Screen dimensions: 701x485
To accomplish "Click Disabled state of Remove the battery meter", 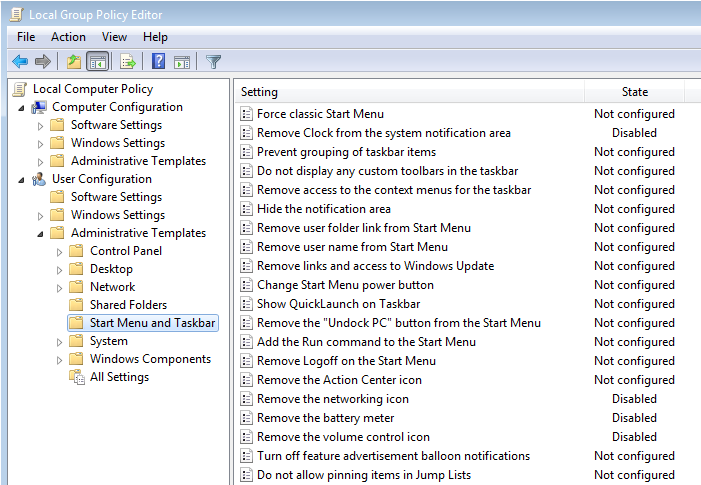I will pos(634,418).
